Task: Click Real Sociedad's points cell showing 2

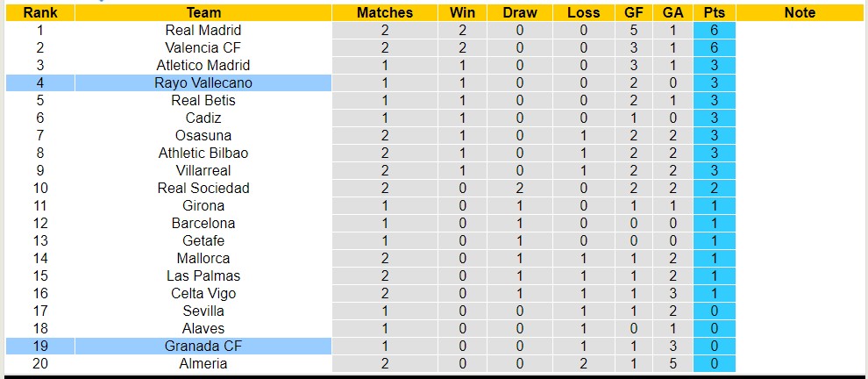Action: (714, 188)
